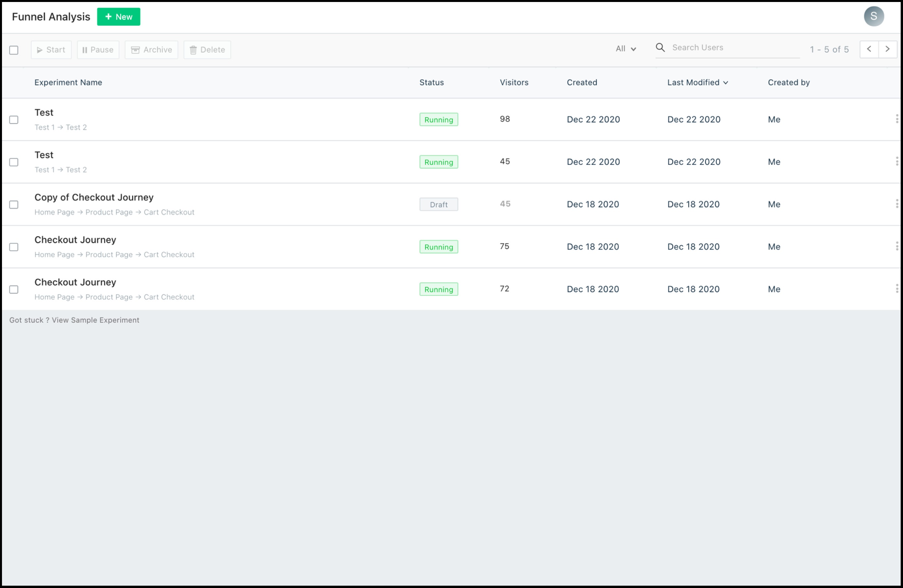Click the Delete toolbar button
The image size is (903, 588).
(207, 50)
